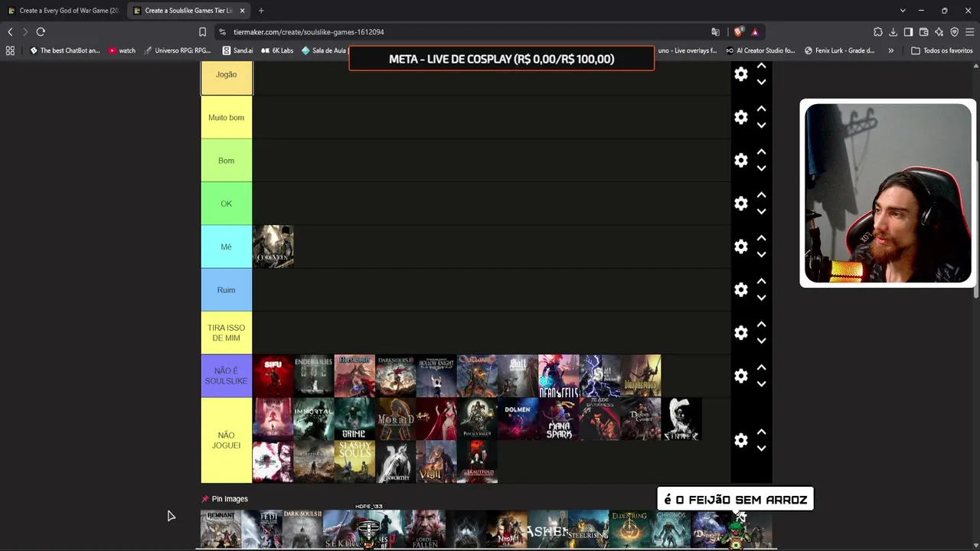Move the TIRA ISSO DE MIM tier up
The image size is (980, 551).
point(761,324)
